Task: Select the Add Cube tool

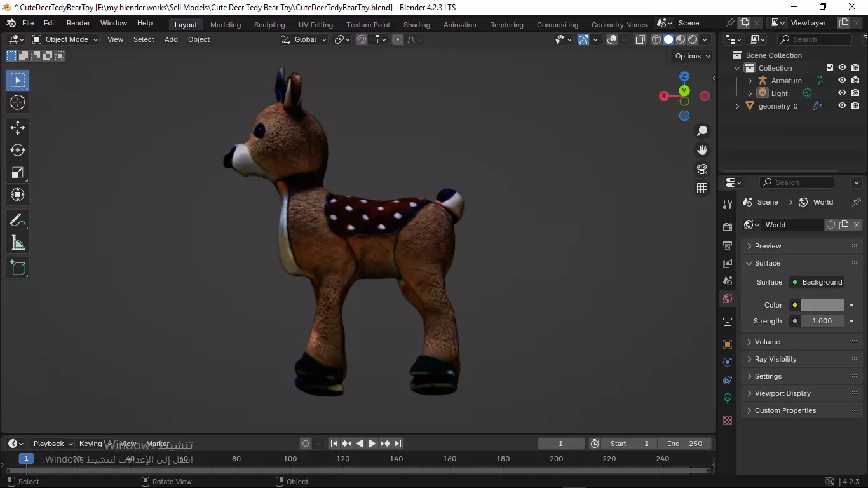Action: [x=18, y=268]
